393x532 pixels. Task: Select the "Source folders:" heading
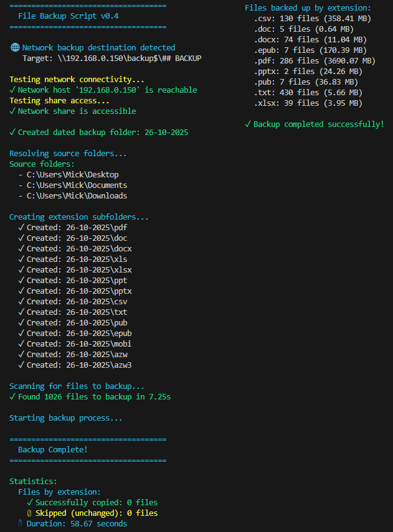pos(42,164)
